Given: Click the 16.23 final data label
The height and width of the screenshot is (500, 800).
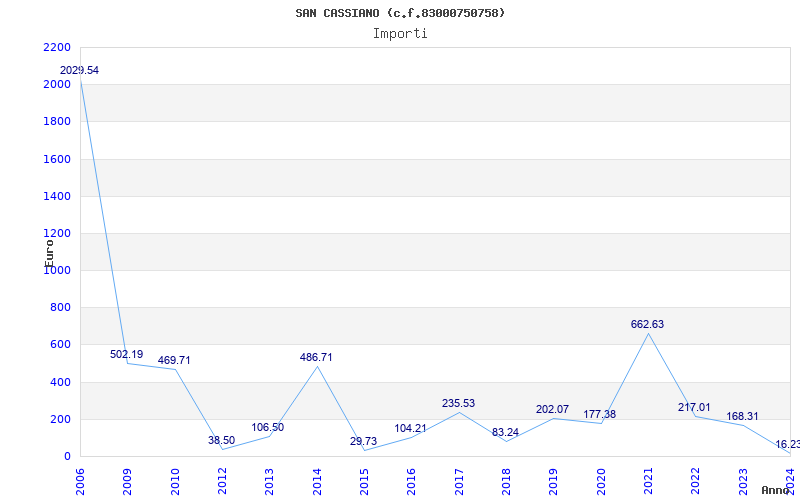Looking at the screenshot, I should tap(787, 444).
